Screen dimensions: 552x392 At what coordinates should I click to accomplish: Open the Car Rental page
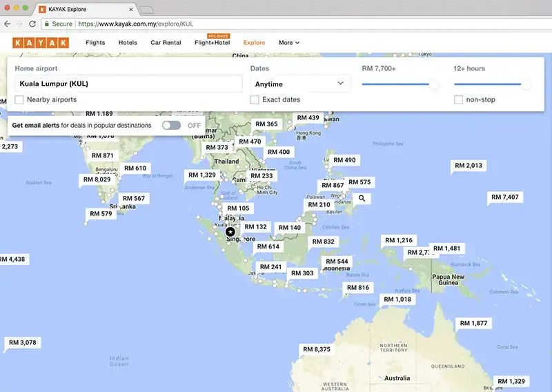pos(166,43)
